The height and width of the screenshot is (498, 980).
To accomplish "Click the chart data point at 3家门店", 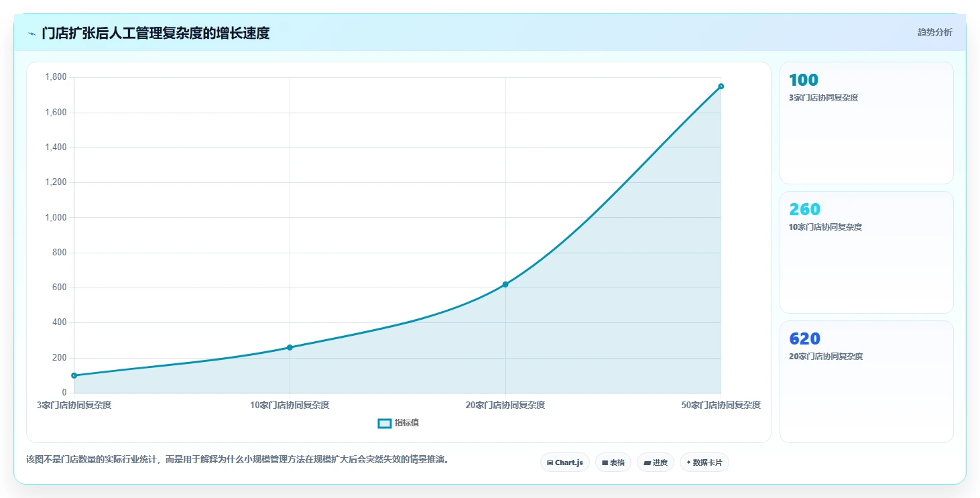I will (74, 375).
